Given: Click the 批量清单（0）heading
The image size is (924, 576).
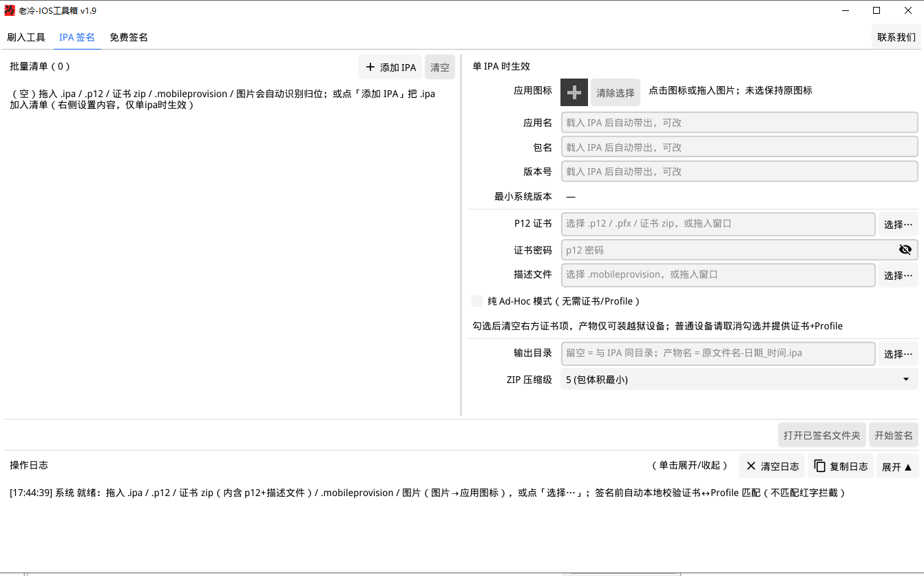Looking at the screenshot, I should click(40, 66).
